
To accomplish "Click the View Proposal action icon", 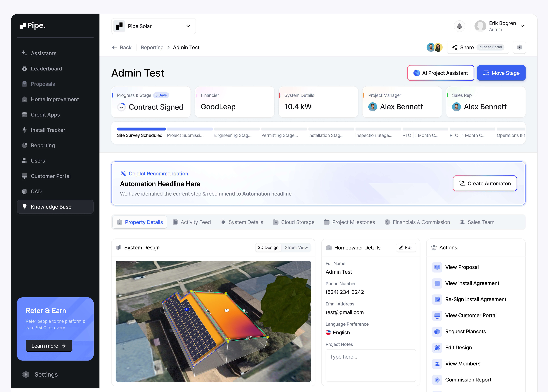I will coord(437,267).
